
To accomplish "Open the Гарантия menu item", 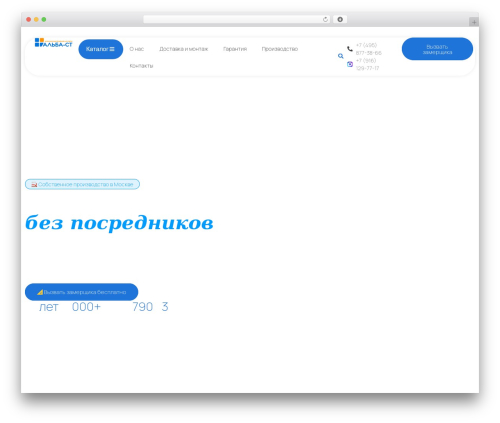I will point(235,49).
